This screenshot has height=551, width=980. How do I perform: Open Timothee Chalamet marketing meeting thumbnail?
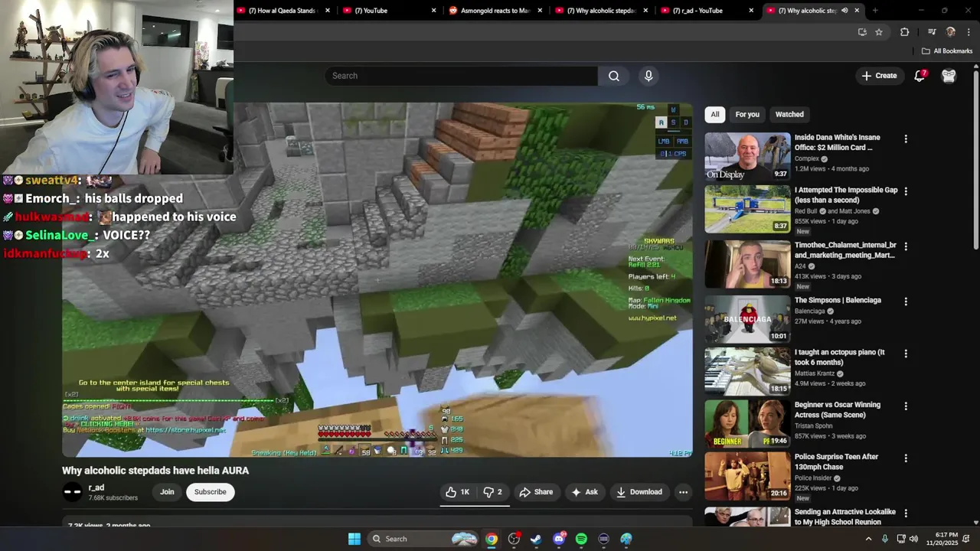[747, 264]
